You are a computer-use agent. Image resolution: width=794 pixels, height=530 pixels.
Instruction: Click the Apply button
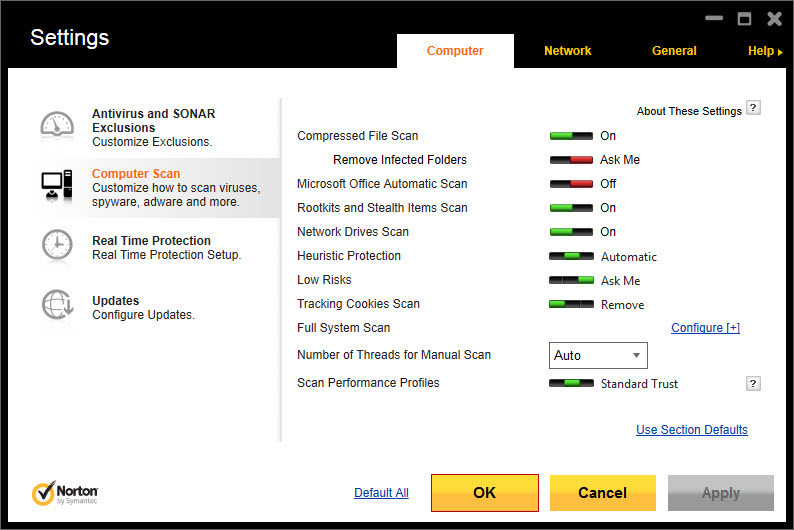pos(721,493)
